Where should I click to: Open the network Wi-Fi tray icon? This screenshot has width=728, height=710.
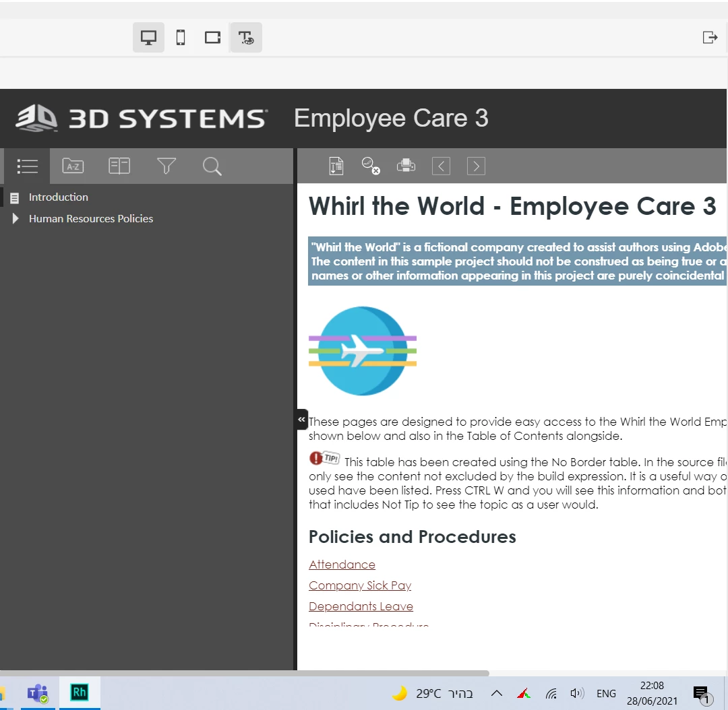click(551, 694)
